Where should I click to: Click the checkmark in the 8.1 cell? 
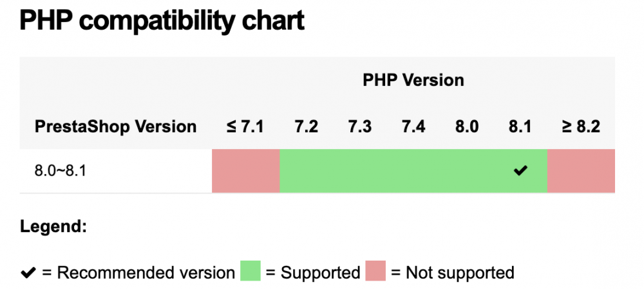pyautogui.click(x=520, y=170)
